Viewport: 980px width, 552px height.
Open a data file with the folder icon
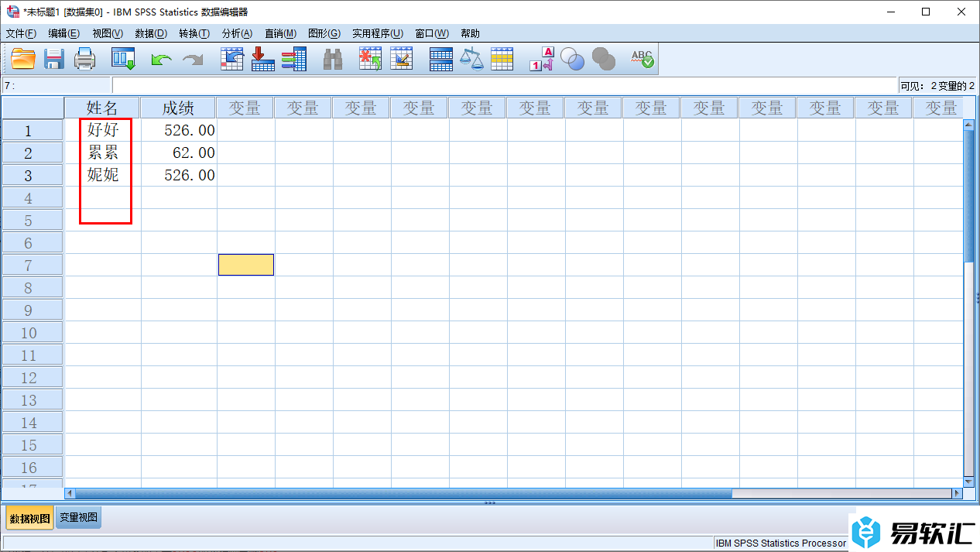(23, 59)
